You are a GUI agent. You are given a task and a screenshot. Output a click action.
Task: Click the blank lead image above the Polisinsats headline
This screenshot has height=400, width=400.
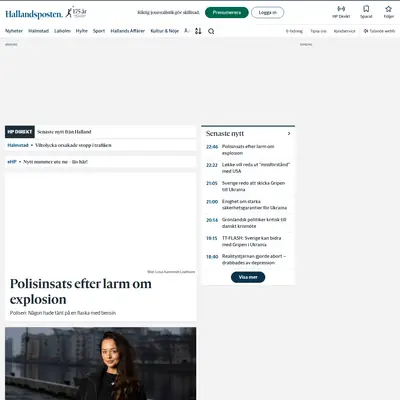[x=101, y=221]
